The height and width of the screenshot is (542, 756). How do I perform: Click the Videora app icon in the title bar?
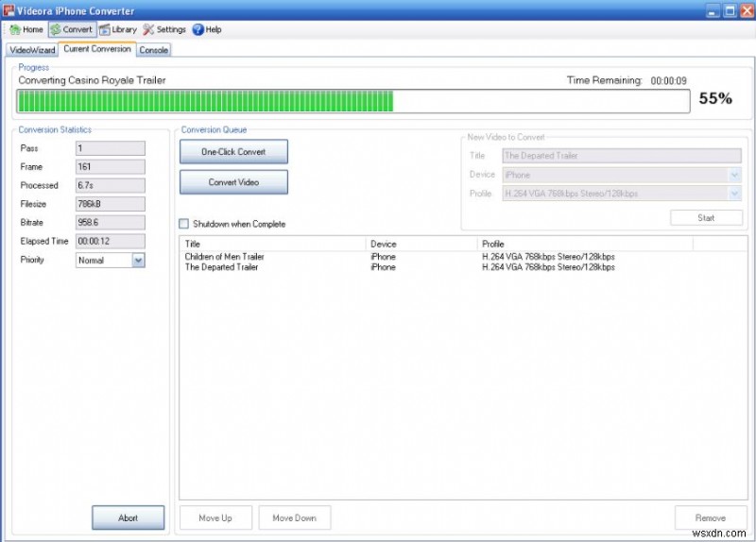9,10
